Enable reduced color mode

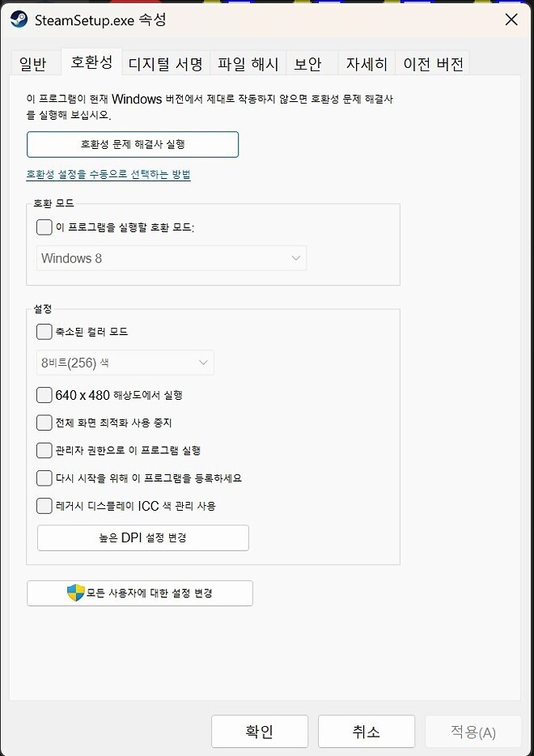pyautogui.click(x=44, y=332)
